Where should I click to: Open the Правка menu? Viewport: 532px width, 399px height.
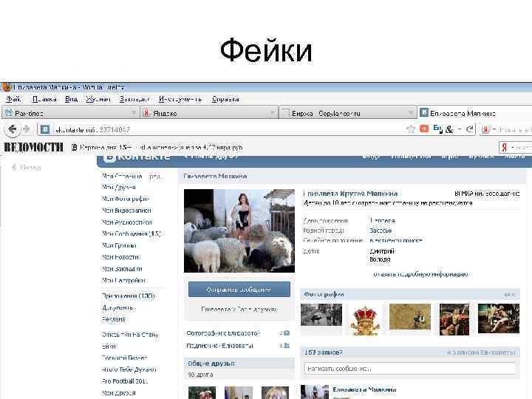tap(44, 99)
